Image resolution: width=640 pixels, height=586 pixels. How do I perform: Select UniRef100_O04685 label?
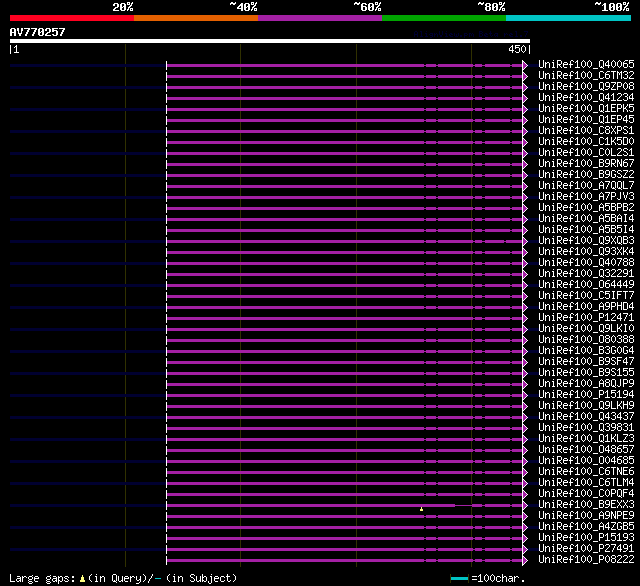click(586, 461)
